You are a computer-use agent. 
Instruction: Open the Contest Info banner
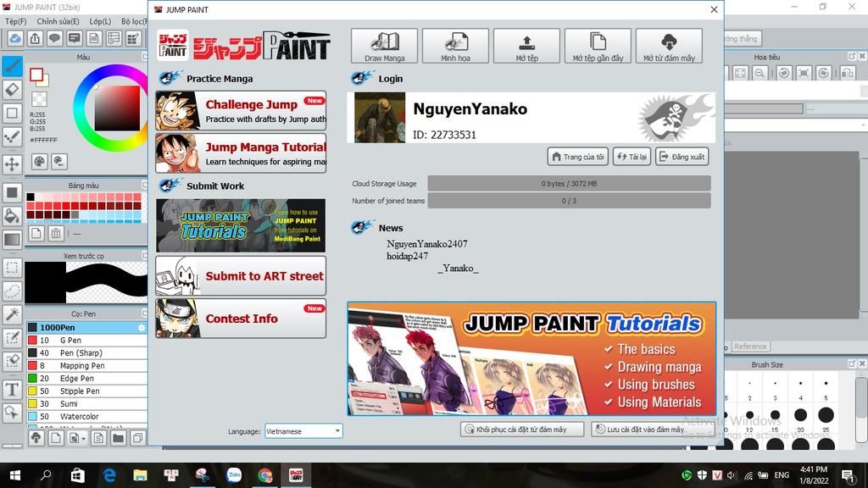pos(241,319)
